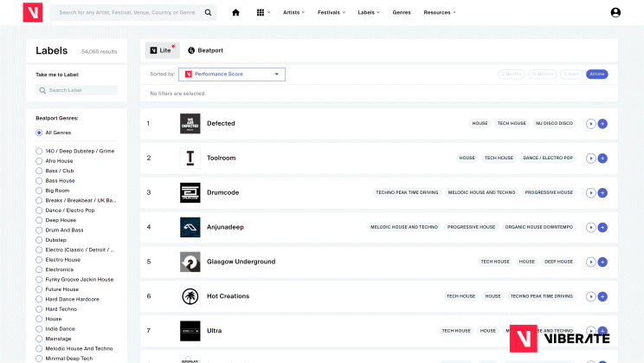Open the Hot Creations palm logo thumbnail
This screenshot has height=363, width=644.
pyautogui.click(x=190, y=296)
